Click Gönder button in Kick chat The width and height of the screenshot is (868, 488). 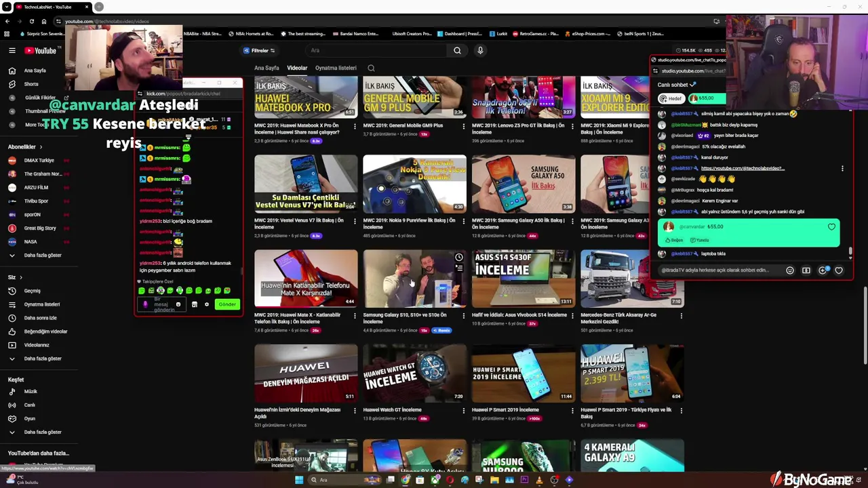(227, 304)
